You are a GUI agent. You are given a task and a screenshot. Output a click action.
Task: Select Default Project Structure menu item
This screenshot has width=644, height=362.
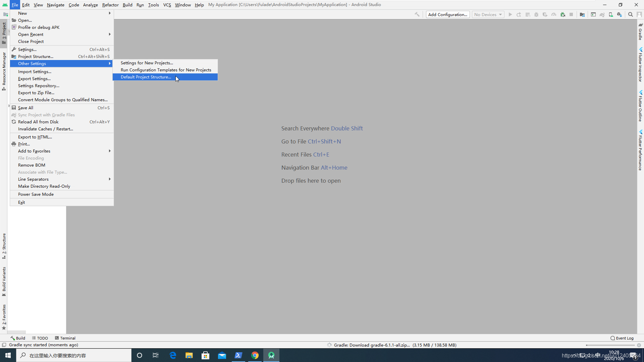(x=146, y=77)
